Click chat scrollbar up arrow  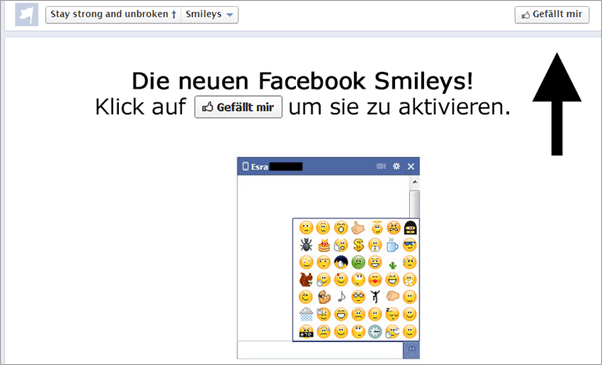[415, 182]
